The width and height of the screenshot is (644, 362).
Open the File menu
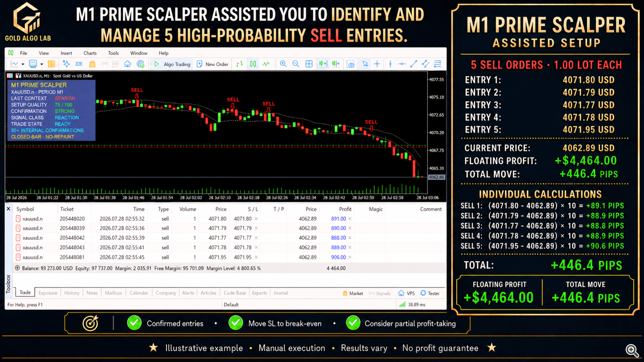(x=24, y=53)
